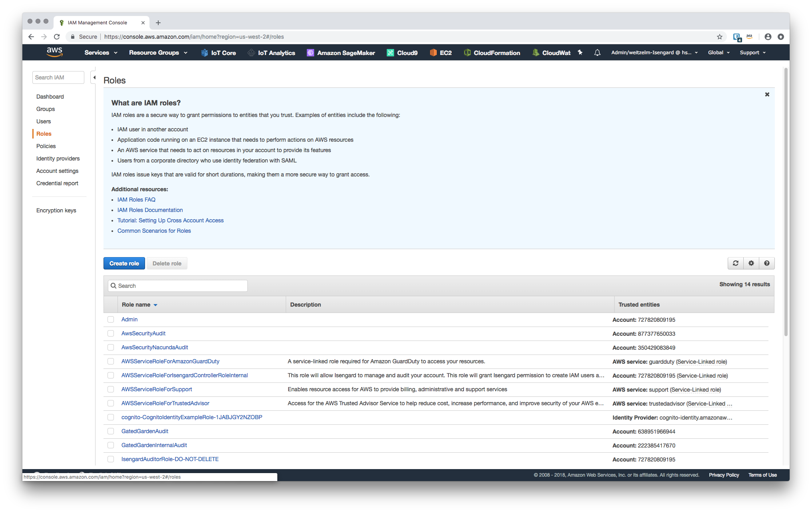Open the CloudFormation shortcut
Screen dimensions: 812x513
point(492,53)
